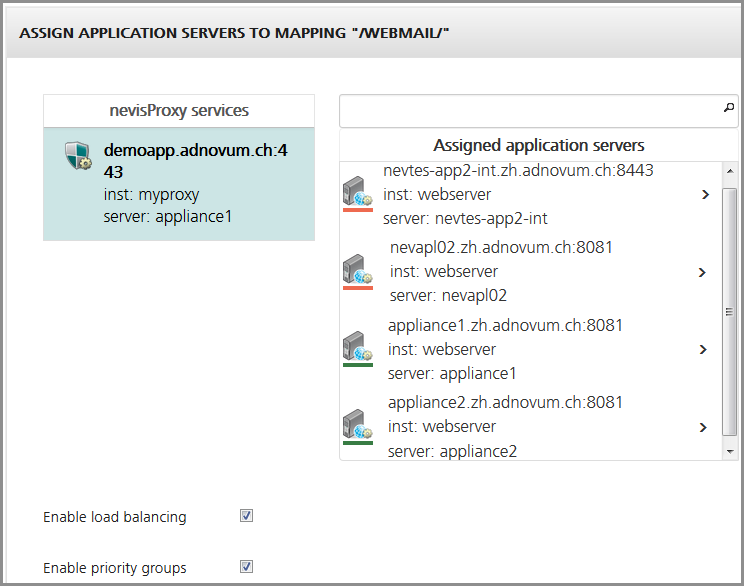Expand nevapl02 entry with chevron arrow
This screenshot has width=744, height=586.
click(703, 272)
